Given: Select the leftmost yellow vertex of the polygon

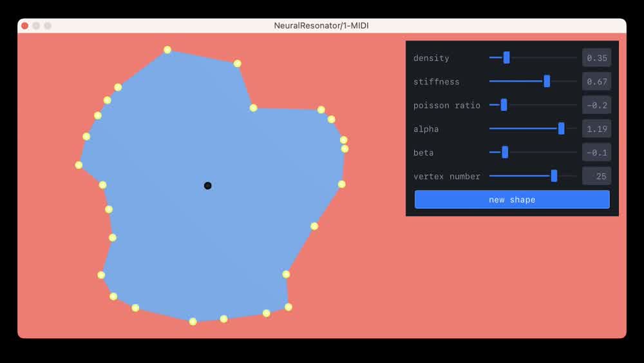Looking at the screenshot, I should pyautogui.click(x=79, y=165).
